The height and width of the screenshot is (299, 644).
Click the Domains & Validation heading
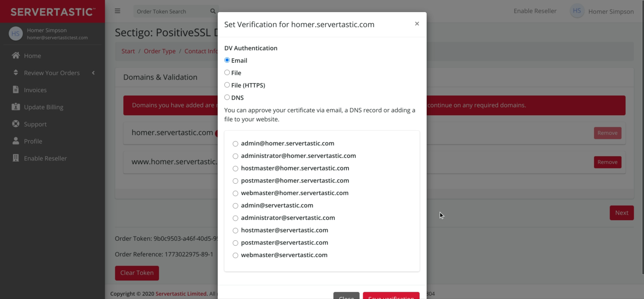click(160, 77)
